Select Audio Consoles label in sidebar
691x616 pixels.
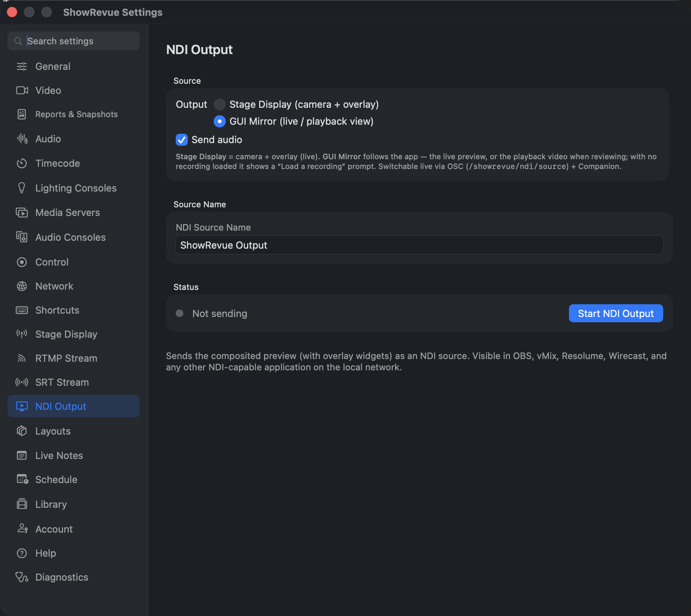point(70,237)
